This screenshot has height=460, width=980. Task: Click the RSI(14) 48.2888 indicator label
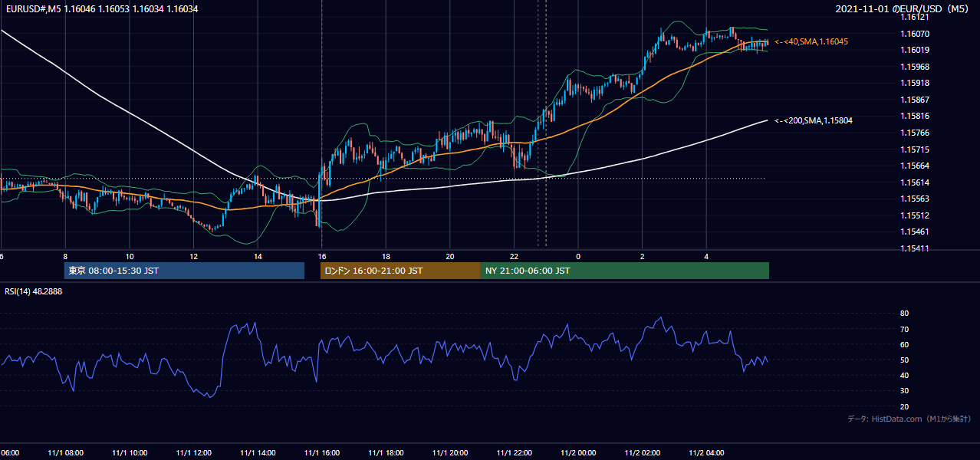pos(34,291)
